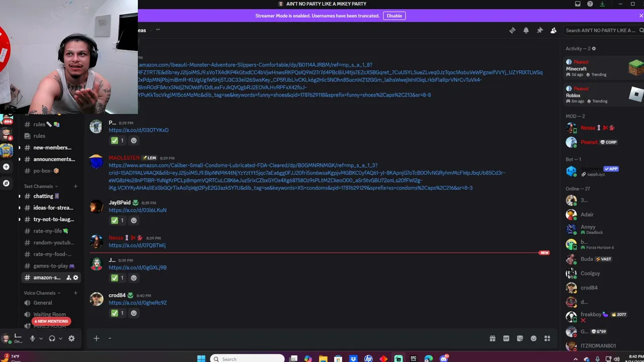Viewport: 644px width, 362px height.
Task: Show pinned messages with pin icon
Action: click(540, 30)
